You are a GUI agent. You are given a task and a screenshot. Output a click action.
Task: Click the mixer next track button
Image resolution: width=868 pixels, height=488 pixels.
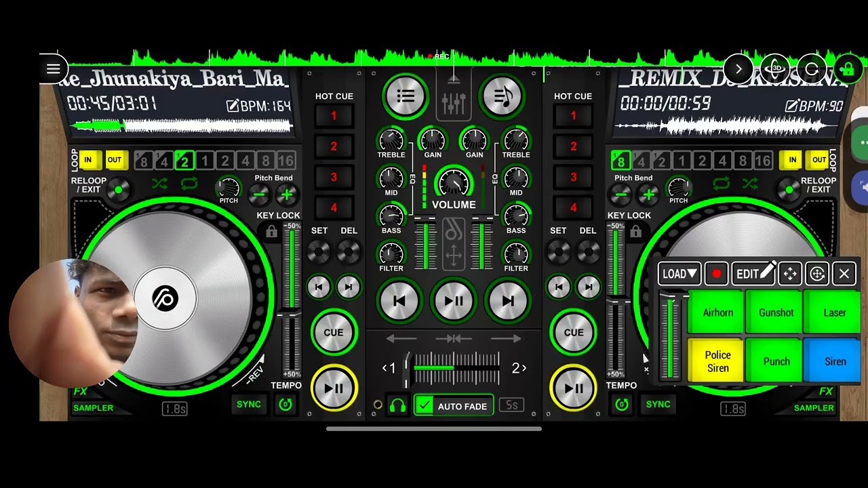pos(508,301)
